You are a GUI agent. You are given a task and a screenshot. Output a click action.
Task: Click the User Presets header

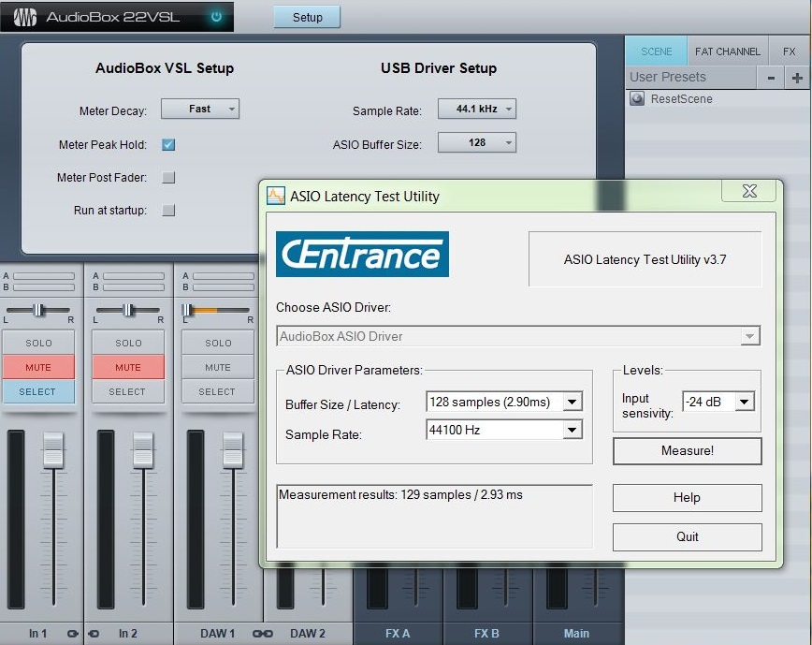click(x=690, y=77)
